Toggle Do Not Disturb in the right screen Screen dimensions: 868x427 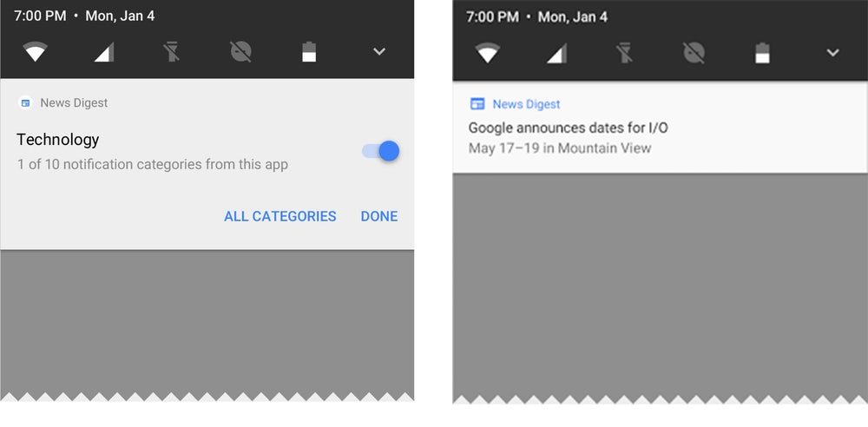(694, 54)
